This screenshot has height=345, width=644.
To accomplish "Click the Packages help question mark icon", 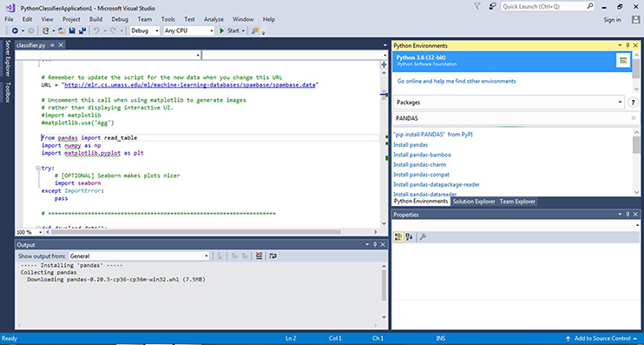I will coord(633,103).
